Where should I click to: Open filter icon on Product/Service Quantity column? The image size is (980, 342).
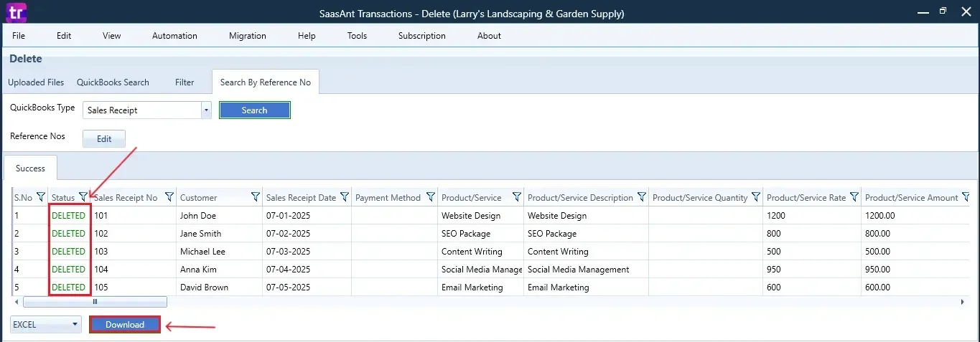click(755, 197)
